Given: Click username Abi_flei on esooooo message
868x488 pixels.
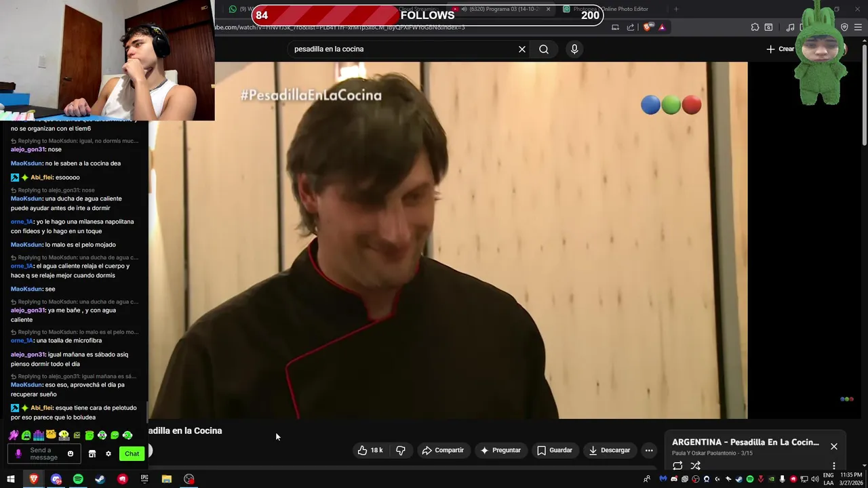Looking at the screenshot, I should click(41, 178).
